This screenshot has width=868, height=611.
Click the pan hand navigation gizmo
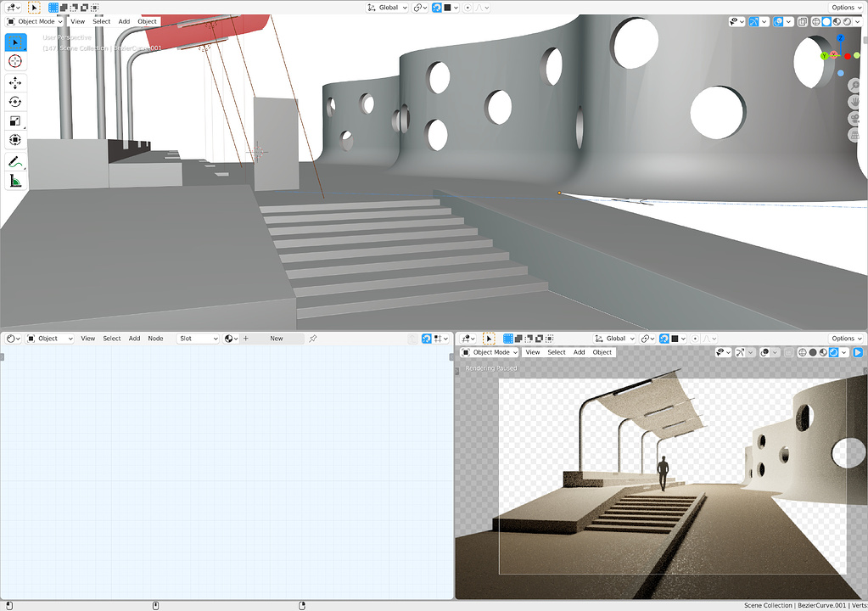pos(856,102)
